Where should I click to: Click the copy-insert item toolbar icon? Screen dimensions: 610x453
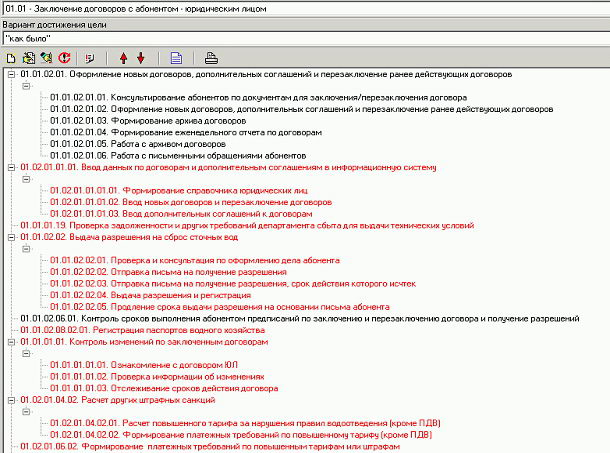28,58
